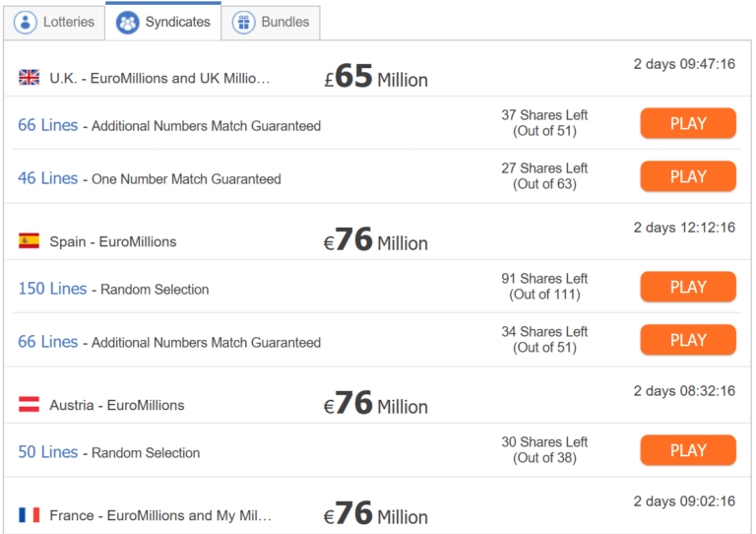This screenshot has width=756, height=534.
Task: Click the UK flag icon
Action: pyautogui.click(x=29, y=77)
